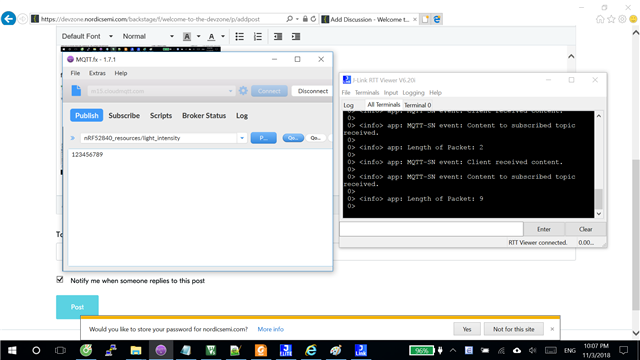
Task: Click the increase indent icon
Action: 296,37
